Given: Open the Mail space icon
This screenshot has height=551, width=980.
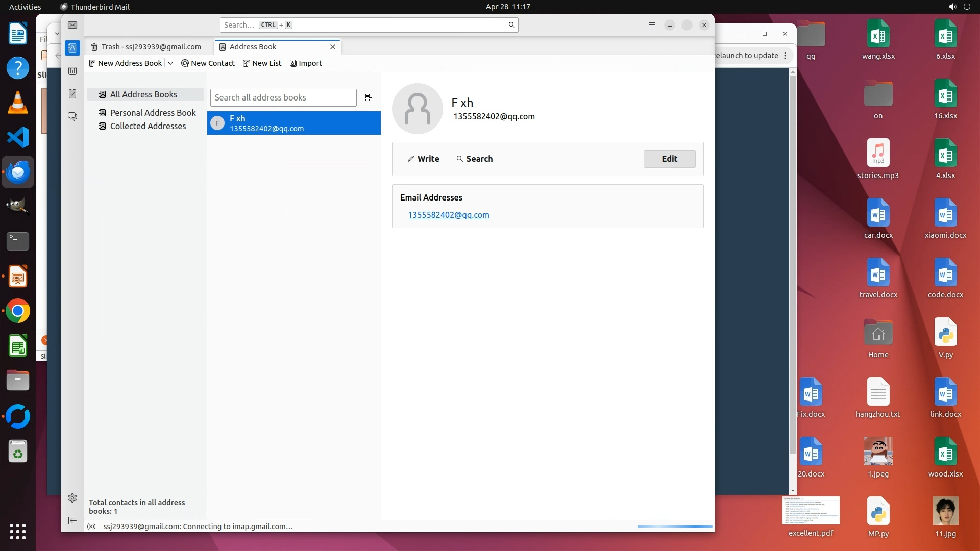Looking at the screenshot, I should [x=72, y=25].
